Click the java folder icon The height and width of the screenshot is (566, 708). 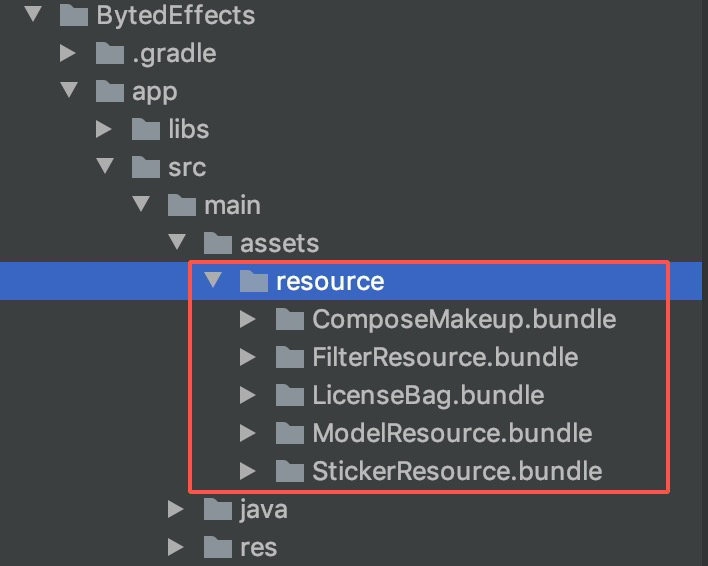point(218,509)
